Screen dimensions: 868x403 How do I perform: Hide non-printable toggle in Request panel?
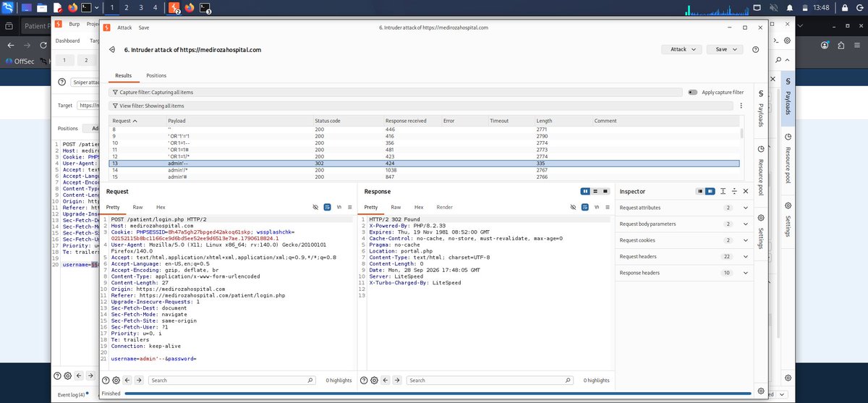[x=316, y=207]
